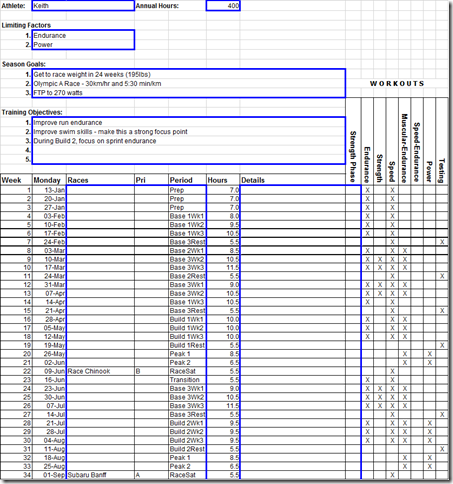Select the 23-Jun date cell
This screenshot has height=484, width=453.
[x=49, y=389]
